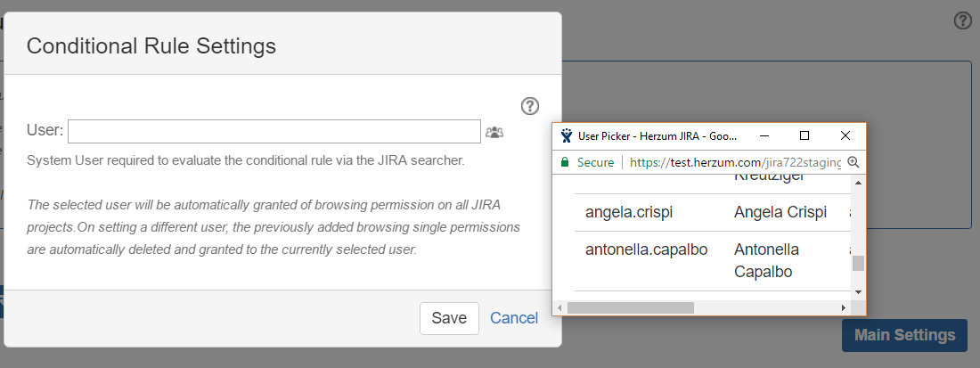The width and height of the screenshot is (980, 368).
Task: Select the antonella.capalbo username
Action: coord(646,249)
